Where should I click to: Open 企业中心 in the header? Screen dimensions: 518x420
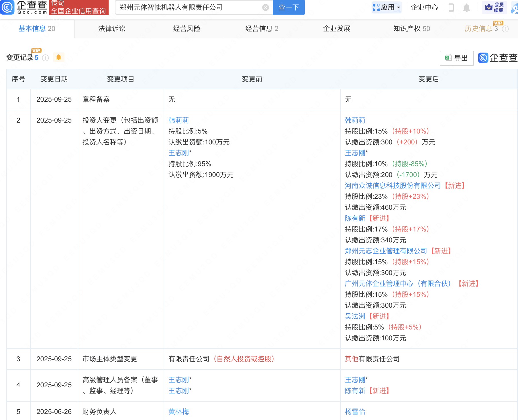click(424, 7)
